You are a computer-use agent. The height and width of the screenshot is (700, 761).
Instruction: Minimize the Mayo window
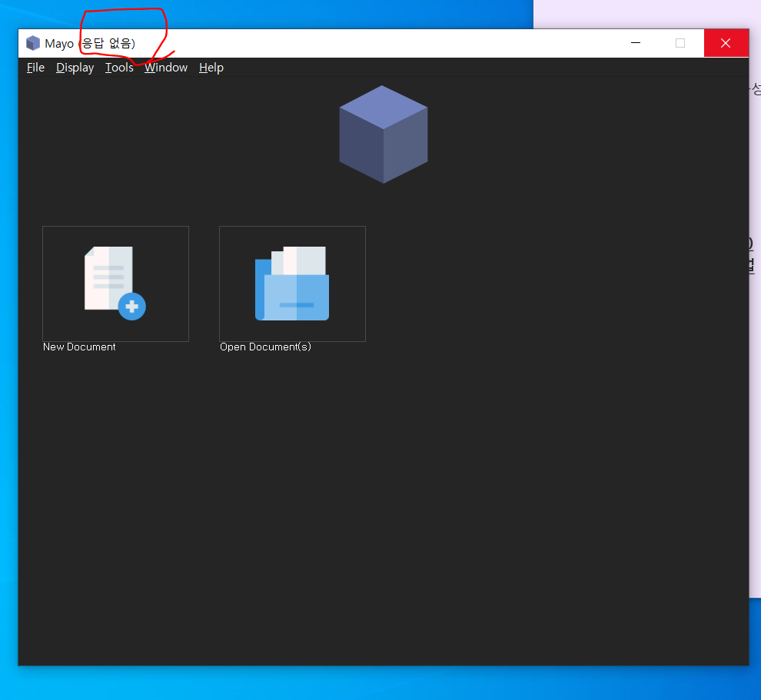pyautogui.click(x=635, y=43)
